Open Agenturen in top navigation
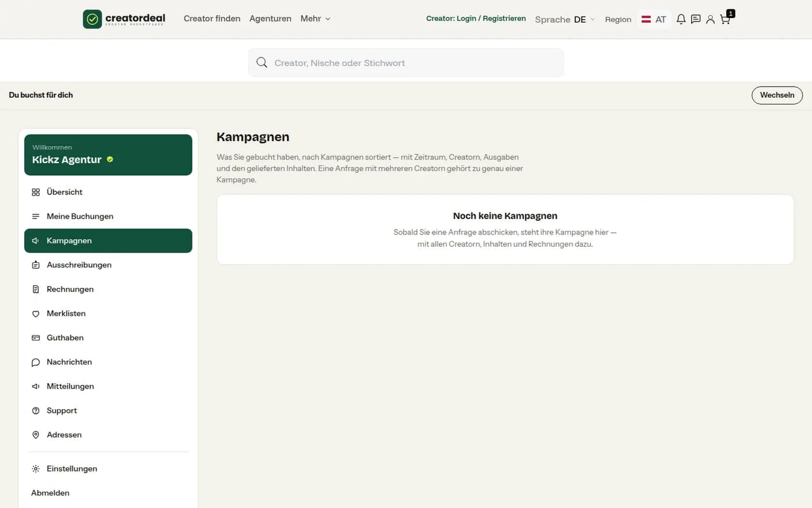This screenshot has width=812, height=508. click(x=270, y=19)
